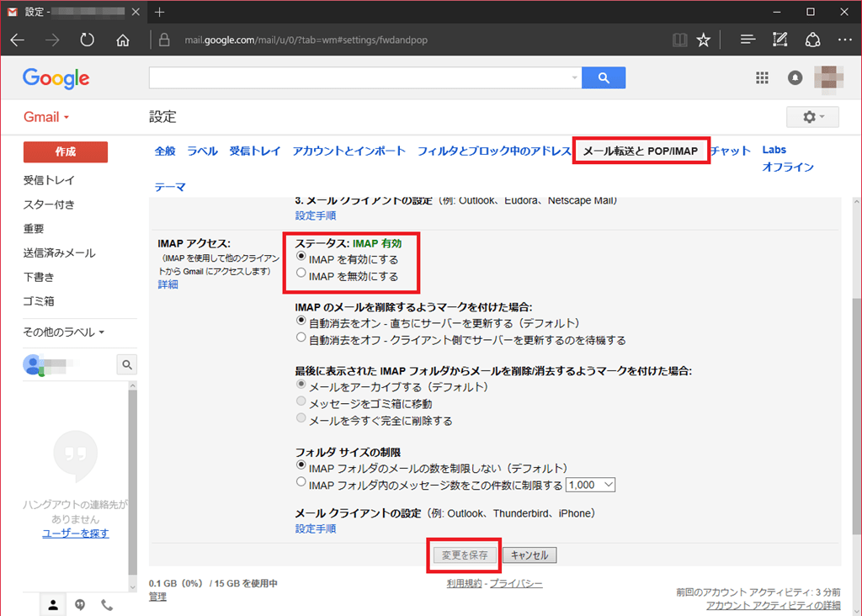Open プライバシー footer link

tap(516, 583)
